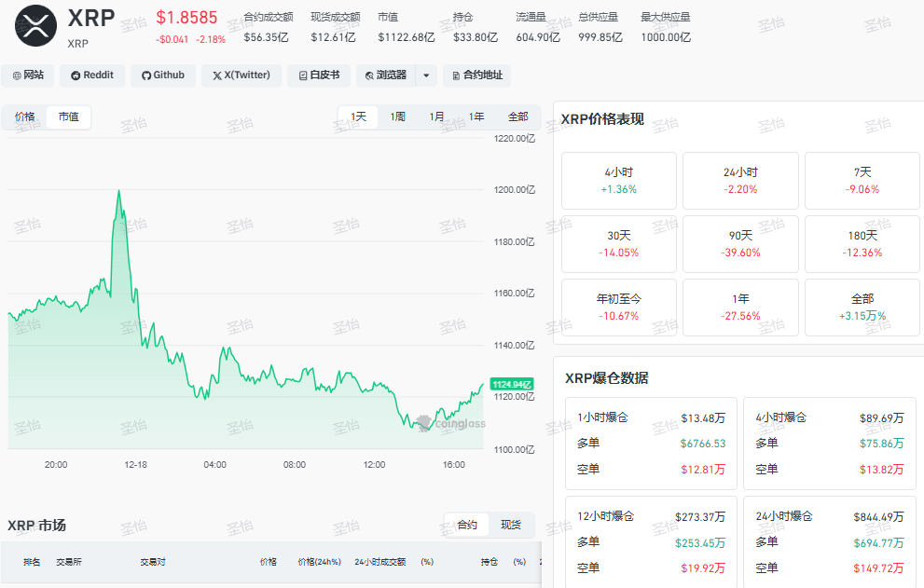The image size is (924, 588).
Task: Select the 现货 market toggle
Action: coord(511,525)
